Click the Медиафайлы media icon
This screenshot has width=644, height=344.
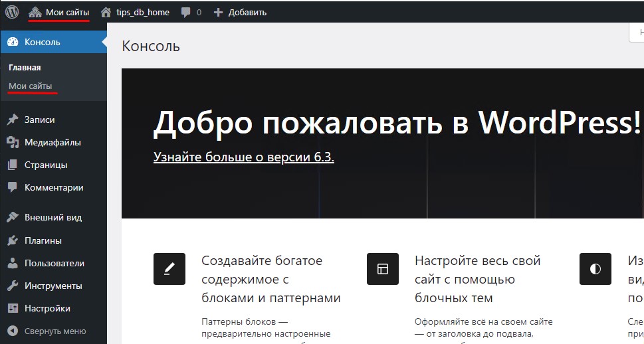[x=12, y=142]
